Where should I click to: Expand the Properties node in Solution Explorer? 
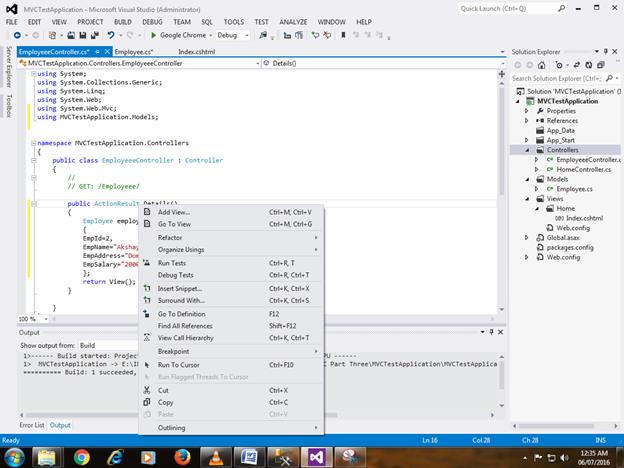click(x=527, y=111)
